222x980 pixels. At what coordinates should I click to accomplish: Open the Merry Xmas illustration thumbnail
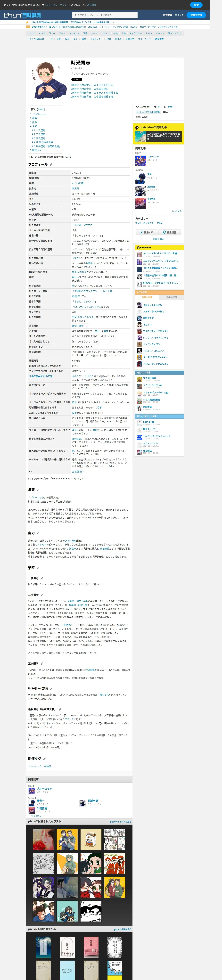115,864
